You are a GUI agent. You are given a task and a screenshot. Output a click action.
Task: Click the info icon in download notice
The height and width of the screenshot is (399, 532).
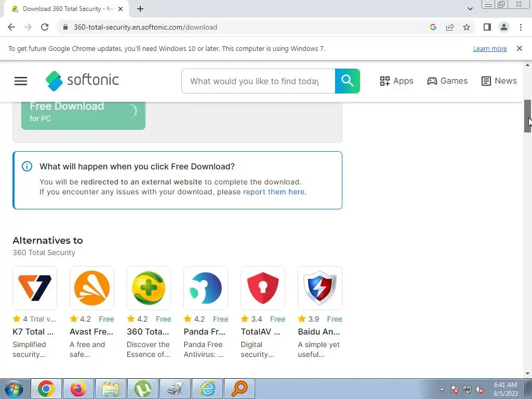(x=27, y=166)
